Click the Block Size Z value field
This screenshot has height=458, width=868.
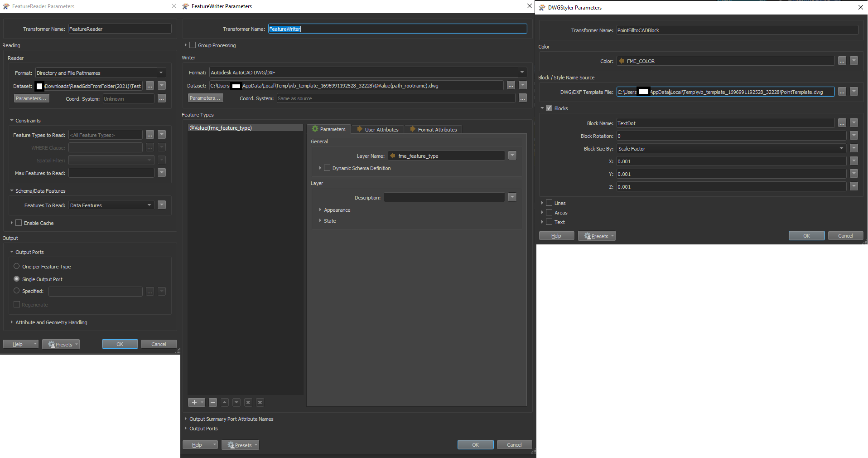pyautogui.click(x=732, y=186)
